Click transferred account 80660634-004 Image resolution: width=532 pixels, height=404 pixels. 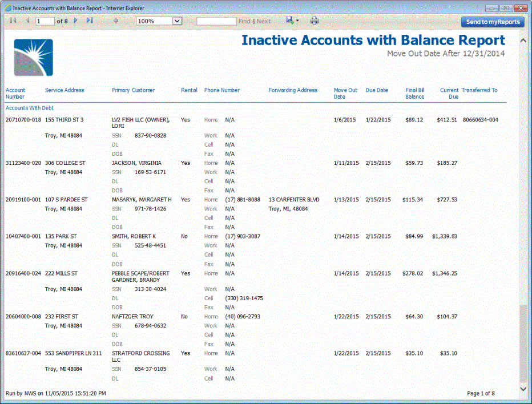pyautogui.click(x=481, y=120)
